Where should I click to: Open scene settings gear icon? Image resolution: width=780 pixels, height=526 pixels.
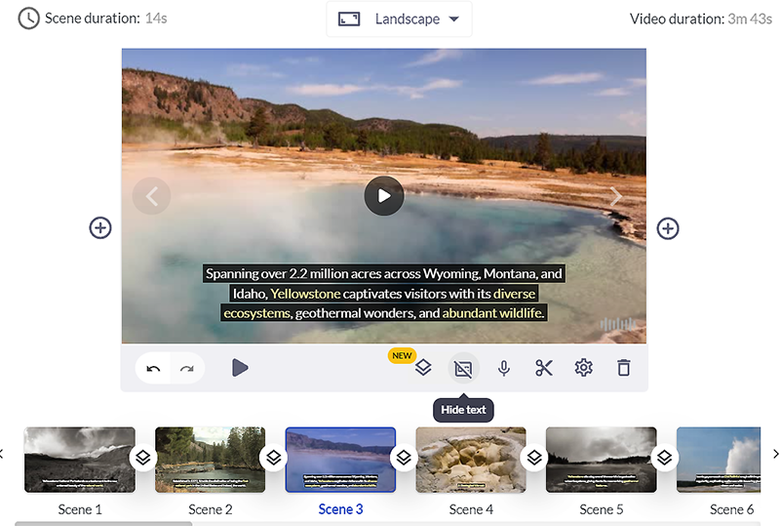pos(584,368)
